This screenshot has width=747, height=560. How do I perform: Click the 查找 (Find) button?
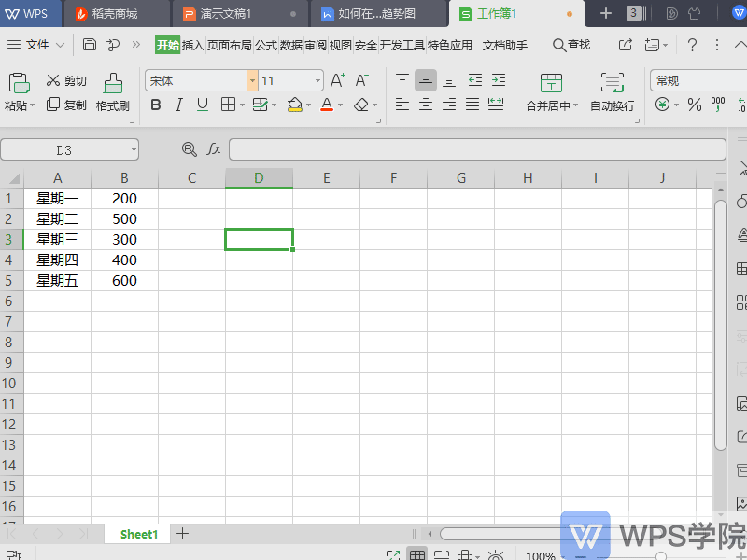tap(571, 45)
